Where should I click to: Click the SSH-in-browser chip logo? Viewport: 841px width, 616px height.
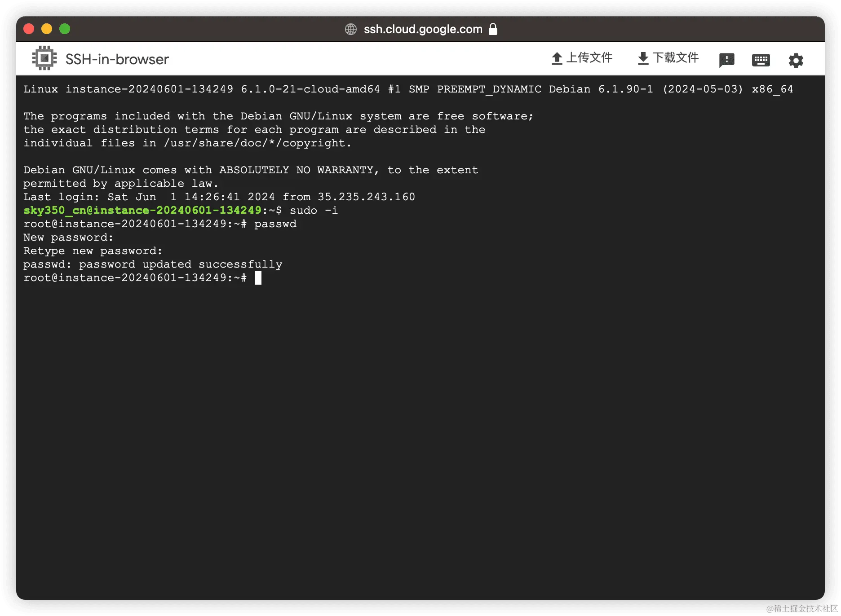click(44, 58)
